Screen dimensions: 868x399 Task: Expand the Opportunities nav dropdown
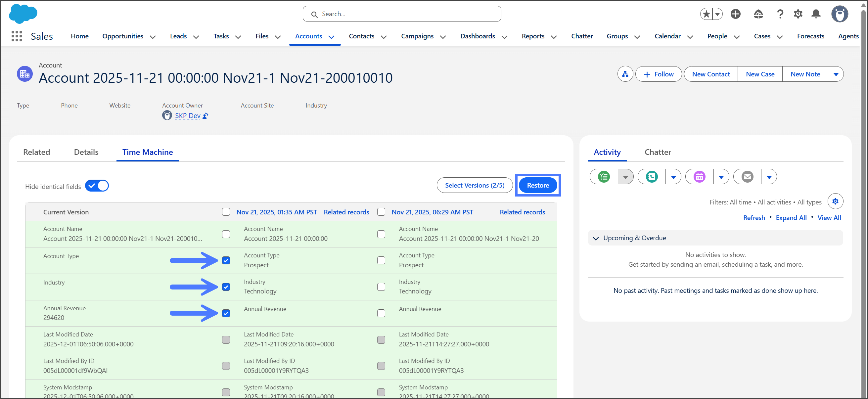tap(153, 37)
